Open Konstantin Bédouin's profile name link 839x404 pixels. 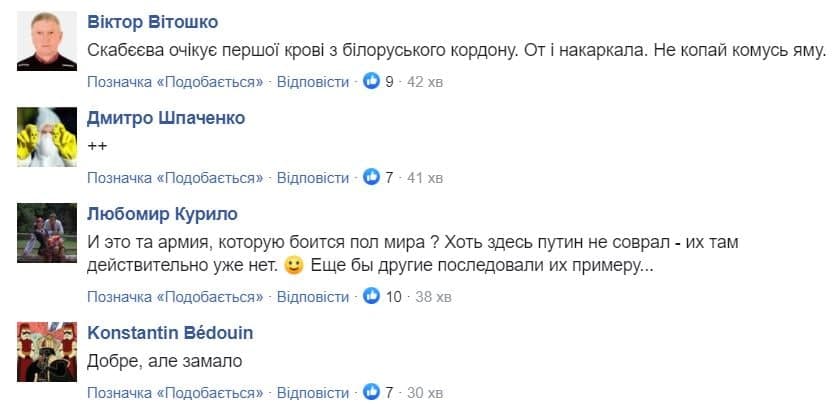pyautogui.click(x=171, y=333)
